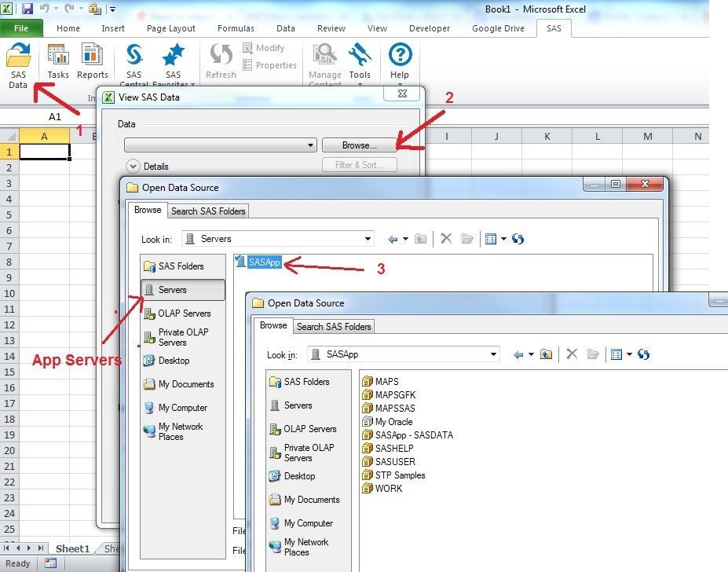The height and width of the screenshot is (572, 728).
Task: Click the delete X icon in the Servers dialog
Action: click(x=446, y=238)
